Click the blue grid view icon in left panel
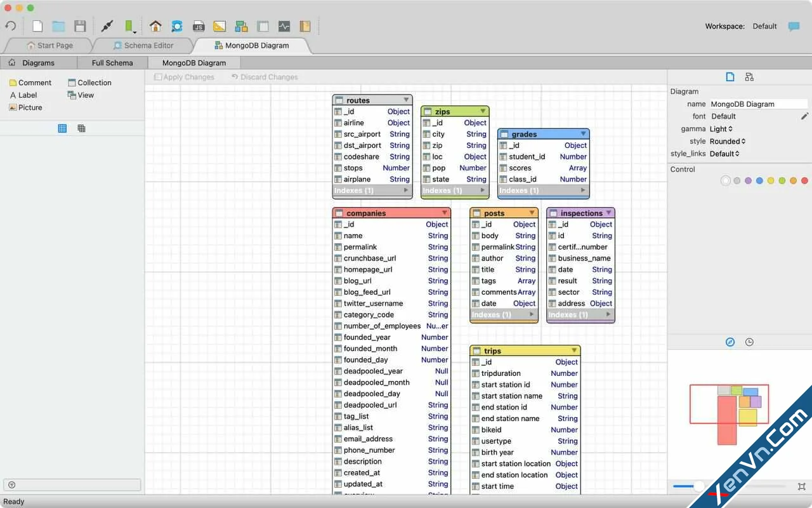The height and width of the screenshot is (508, 812). coord(62,128)
